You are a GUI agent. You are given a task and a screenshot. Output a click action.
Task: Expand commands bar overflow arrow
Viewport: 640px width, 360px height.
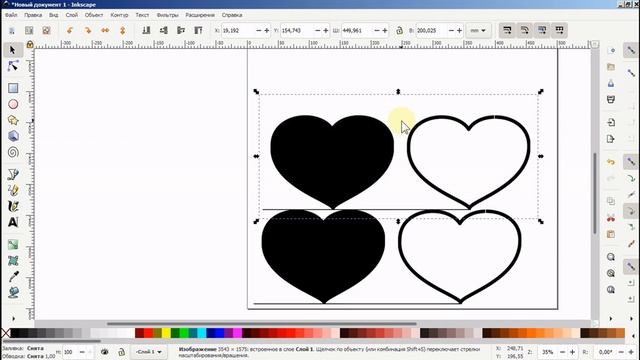click(611, 318)
